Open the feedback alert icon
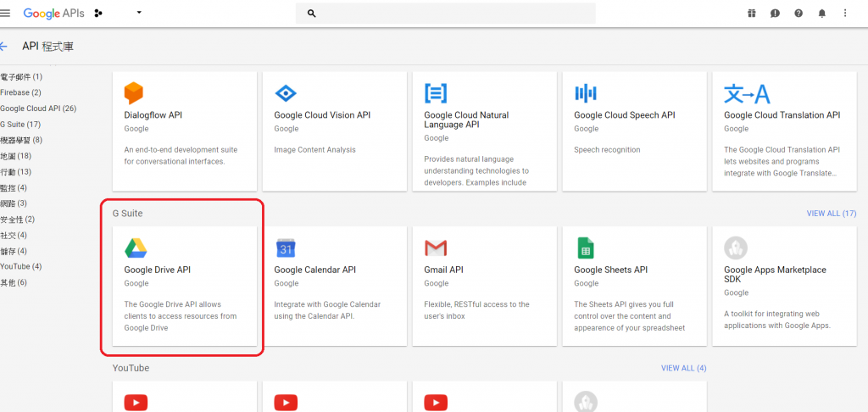This screenshot has width=868, height=412. click(x=775, y=14)
